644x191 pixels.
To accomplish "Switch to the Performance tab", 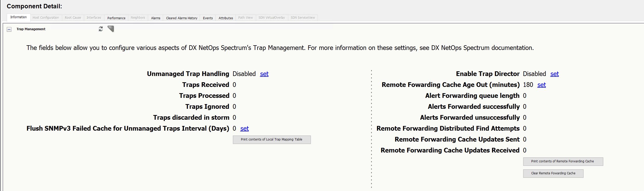I will (x=116, y=18).
